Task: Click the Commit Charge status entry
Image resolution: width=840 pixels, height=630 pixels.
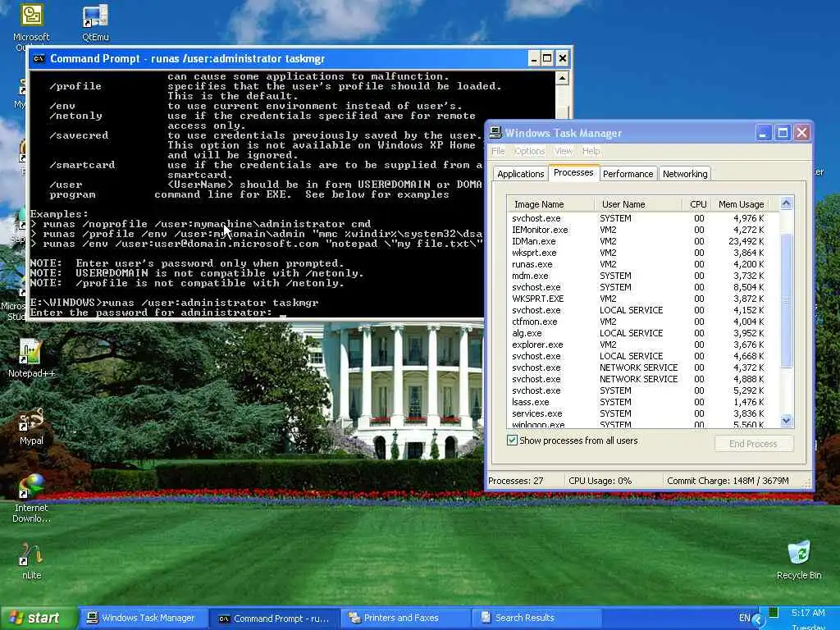Action: point(728,481)
